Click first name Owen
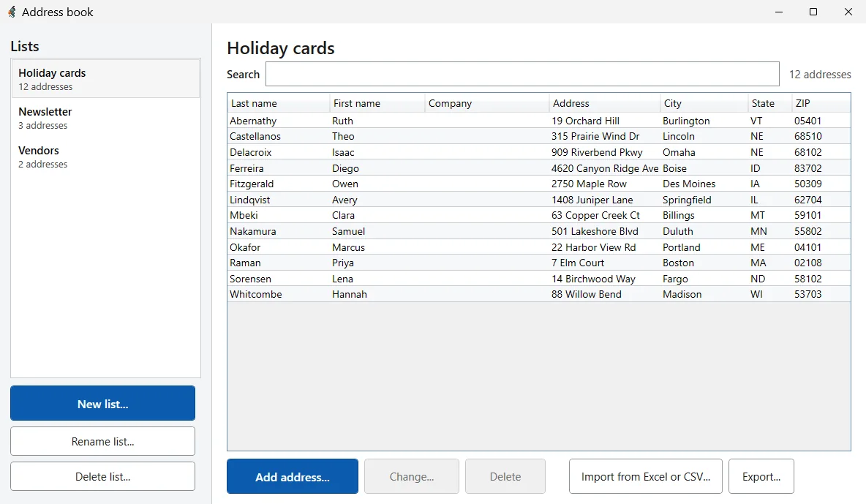The image size is (866, 504). [344, 184]
